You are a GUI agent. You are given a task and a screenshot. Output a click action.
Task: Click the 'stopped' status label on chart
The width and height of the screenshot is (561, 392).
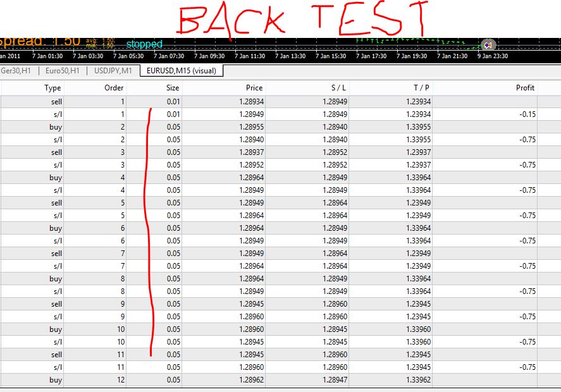[x=144, y=44]
